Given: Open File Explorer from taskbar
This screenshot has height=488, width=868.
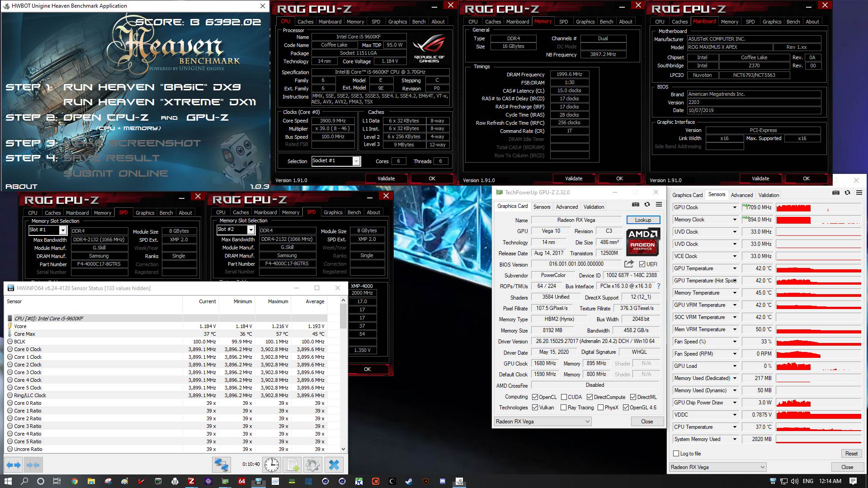Looking at the screenshot, I should [91, 481].
